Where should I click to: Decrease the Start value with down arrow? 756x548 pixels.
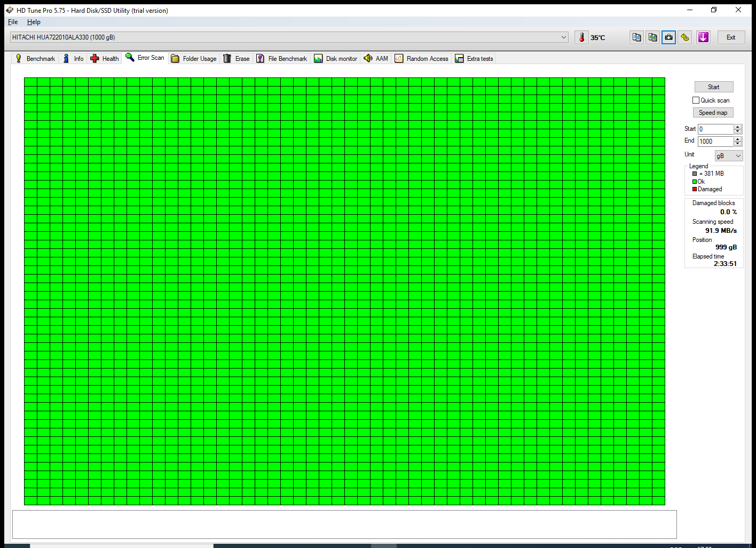(738, 131)
